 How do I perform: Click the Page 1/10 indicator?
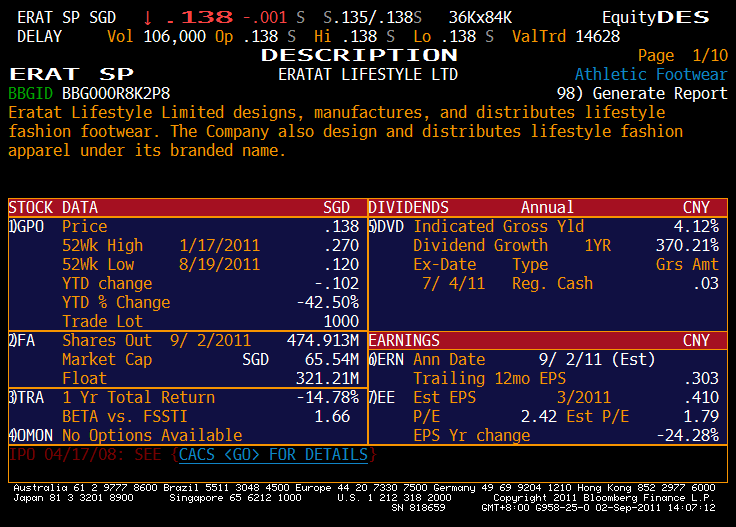(x=682, y=55)
